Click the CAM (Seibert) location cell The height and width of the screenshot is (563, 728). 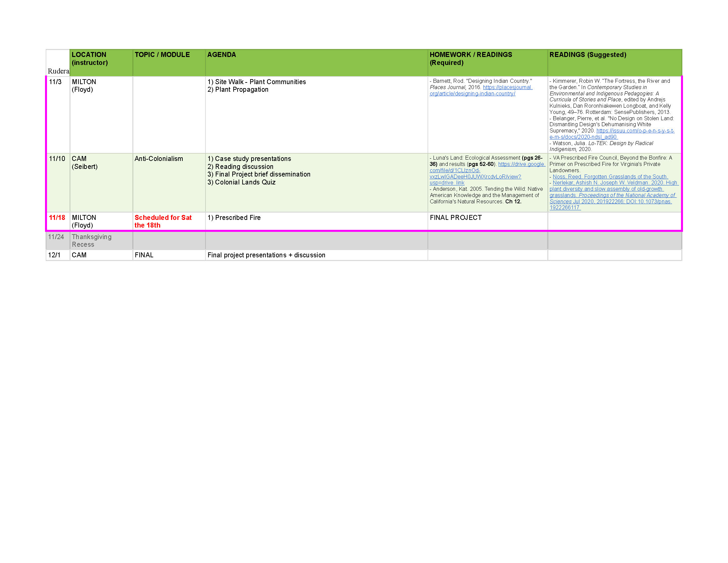click(x=85, y=163)
